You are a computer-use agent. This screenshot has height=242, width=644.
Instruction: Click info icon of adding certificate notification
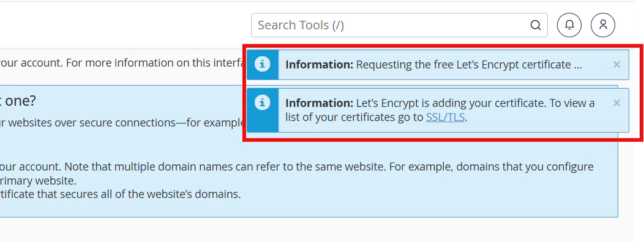[263, 103]
